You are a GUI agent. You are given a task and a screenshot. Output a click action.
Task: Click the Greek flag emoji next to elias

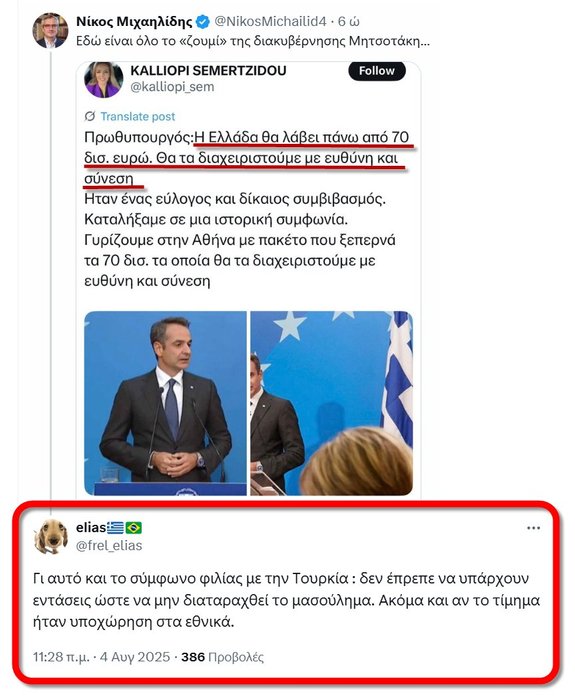[115, 528]
